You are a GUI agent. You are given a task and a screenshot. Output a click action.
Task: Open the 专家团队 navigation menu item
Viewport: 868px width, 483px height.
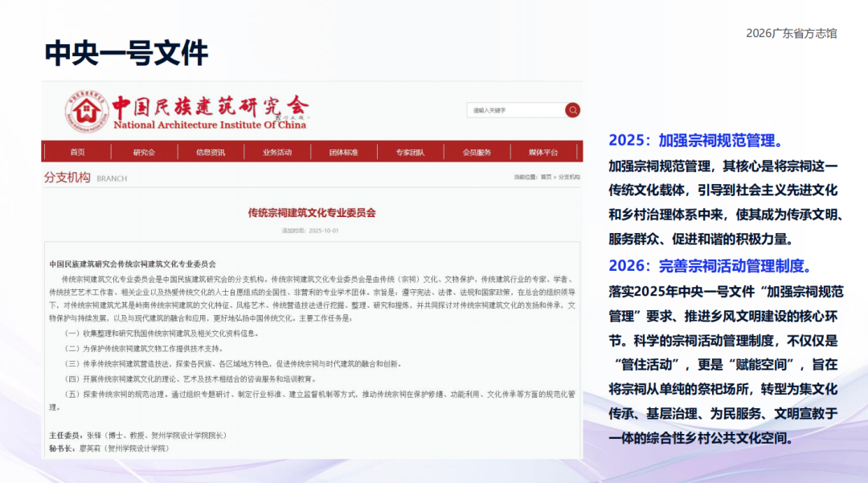point(410,152)
